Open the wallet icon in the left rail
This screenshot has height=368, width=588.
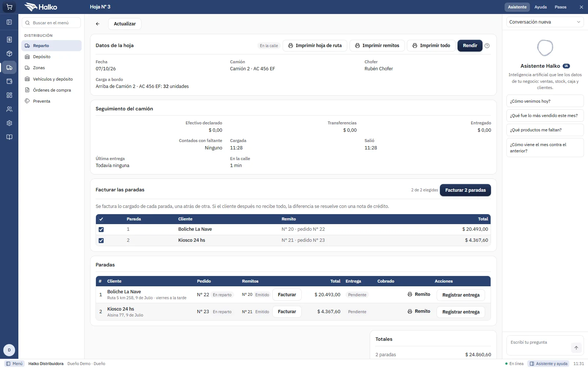point(9,81)
